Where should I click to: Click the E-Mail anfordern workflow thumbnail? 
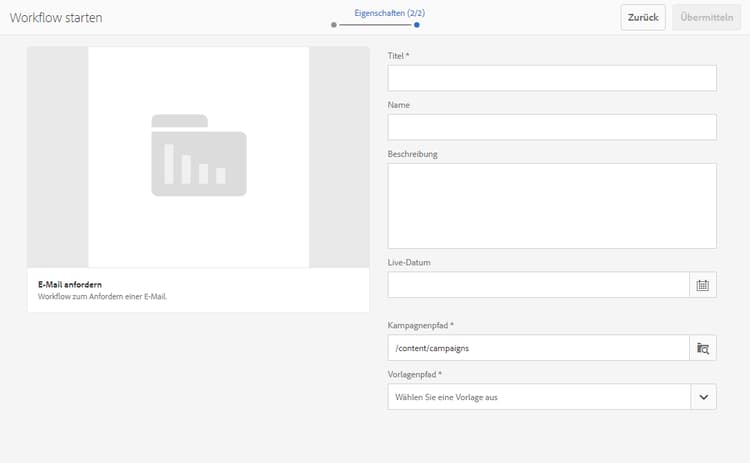click(x=198, y=157)
